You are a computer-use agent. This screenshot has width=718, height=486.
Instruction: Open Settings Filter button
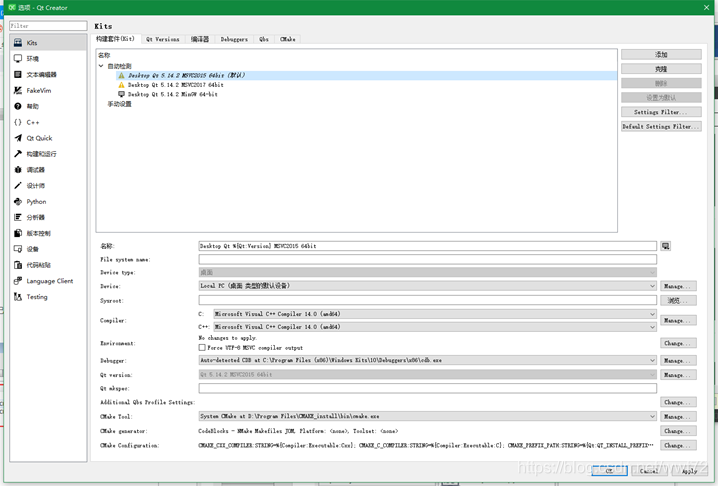coord(661,112)
